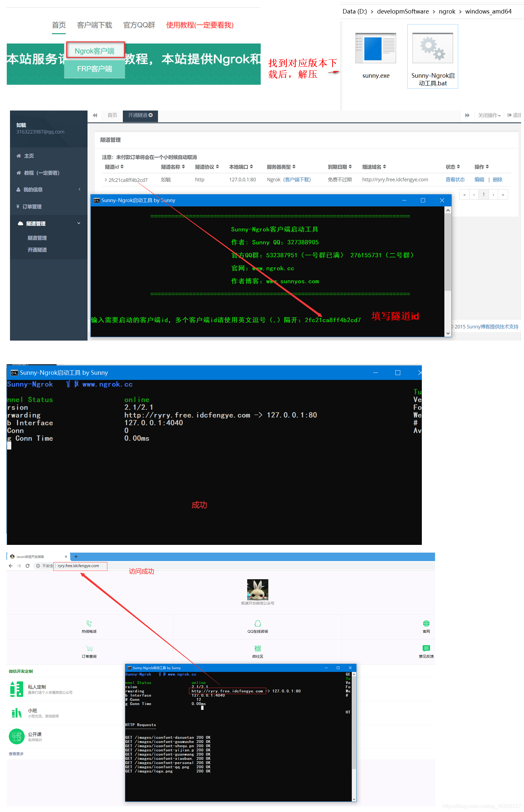Open 客户端下载 in the website nav
524x812 pixels.
[x=94, y=25]
